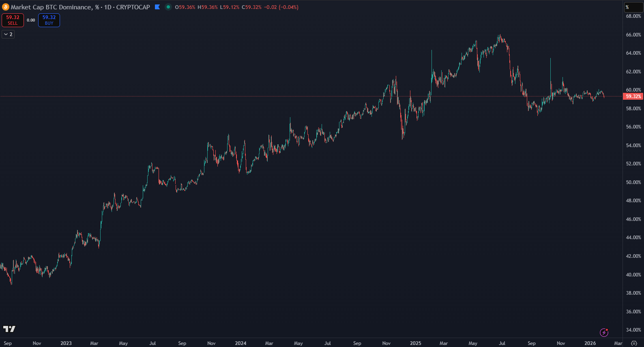Click the 0.00 spread value between Sell and Buy
The width and height of the screenshot is (644, 347).
[x=31, y=20]
